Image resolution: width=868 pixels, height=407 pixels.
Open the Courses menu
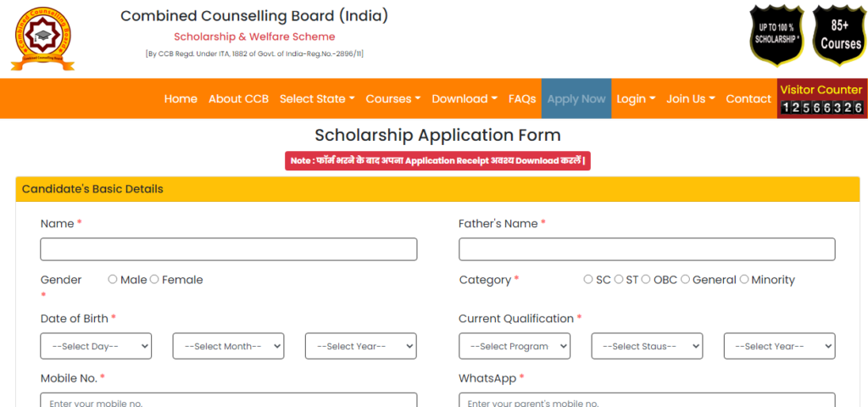[393, 98]
